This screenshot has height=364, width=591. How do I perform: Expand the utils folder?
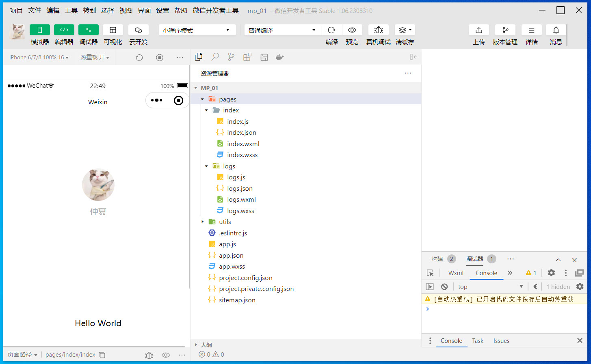coord(202,222)
